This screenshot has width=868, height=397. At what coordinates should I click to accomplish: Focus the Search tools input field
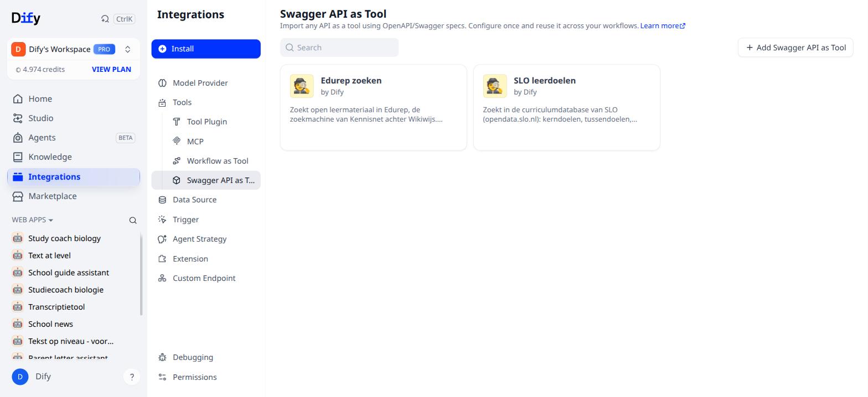339,48
